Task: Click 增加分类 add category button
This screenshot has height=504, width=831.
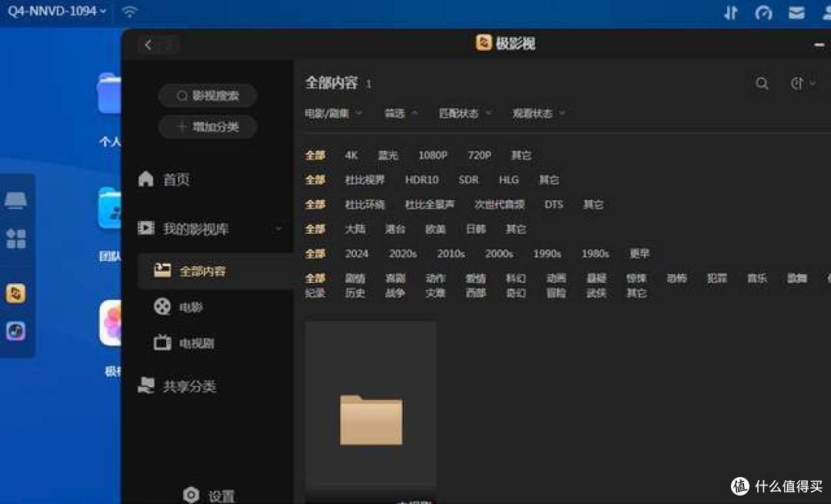Action: 208,127
